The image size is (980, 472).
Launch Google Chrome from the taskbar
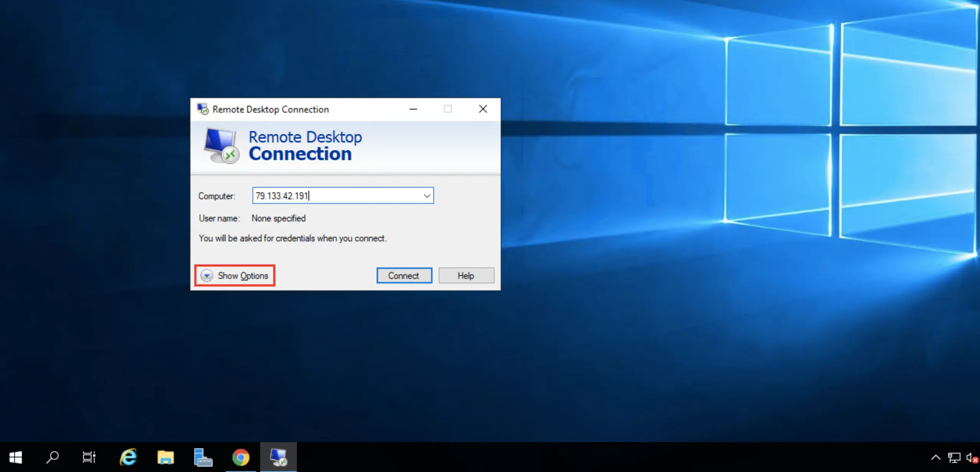pyautogui.click(x=241, y=457)
